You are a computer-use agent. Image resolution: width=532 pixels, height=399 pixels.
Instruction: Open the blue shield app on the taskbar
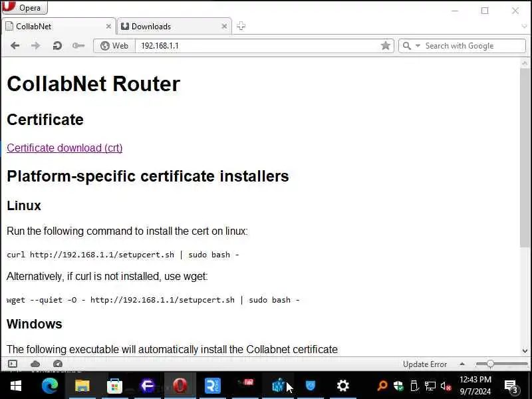click(x=311, y=386)
